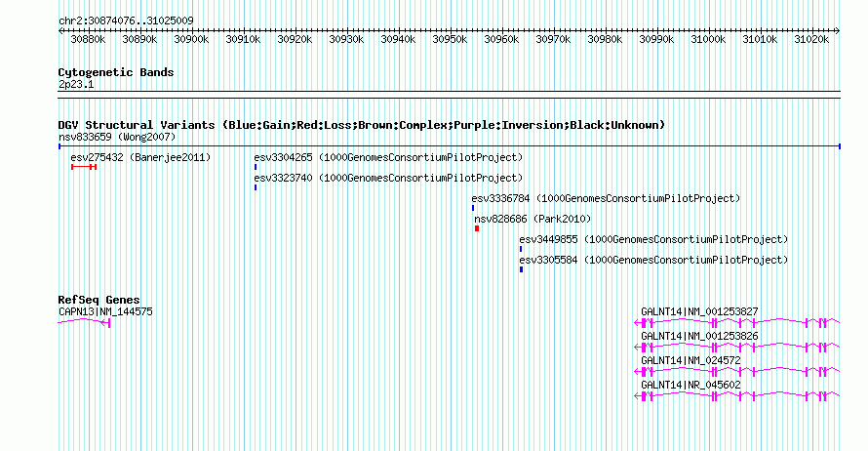The height and width of the screenshot is (451, 868).
Task: Click the 30950k ruler position
Action: (450, 39)
